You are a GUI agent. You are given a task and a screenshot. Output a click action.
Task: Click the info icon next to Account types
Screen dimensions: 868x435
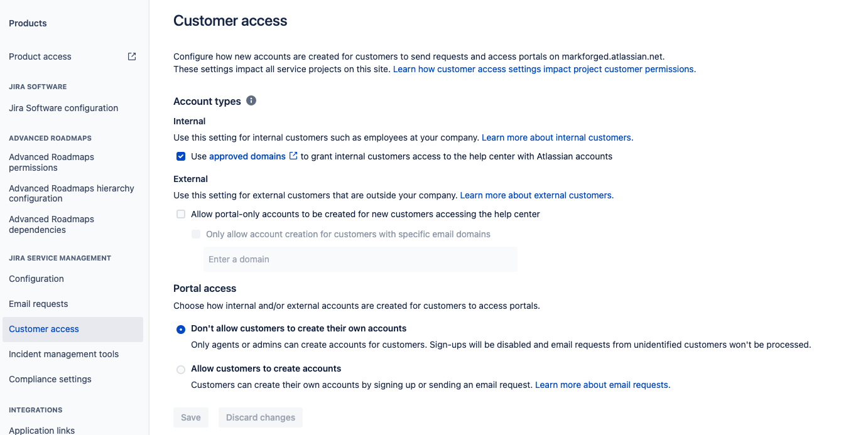[x=251, y=100]
